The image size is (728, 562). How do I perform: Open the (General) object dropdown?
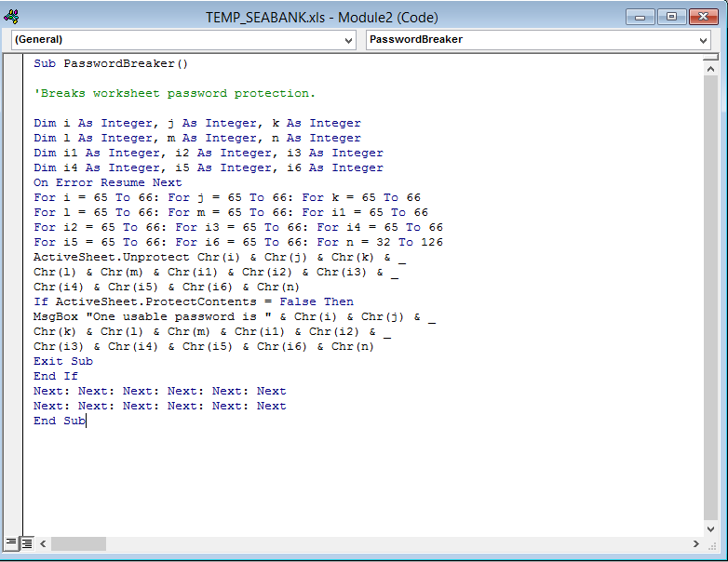point(183,40)
